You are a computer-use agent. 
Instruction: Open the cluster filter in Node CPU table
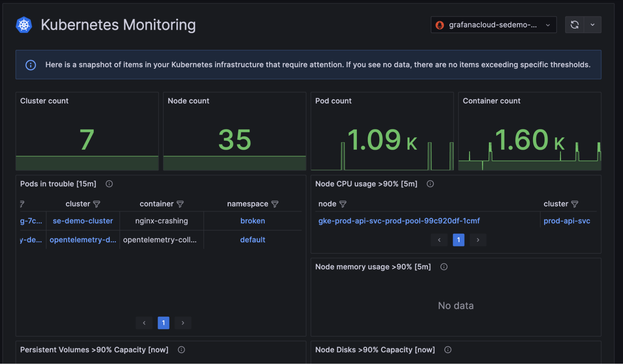point(575,204)
